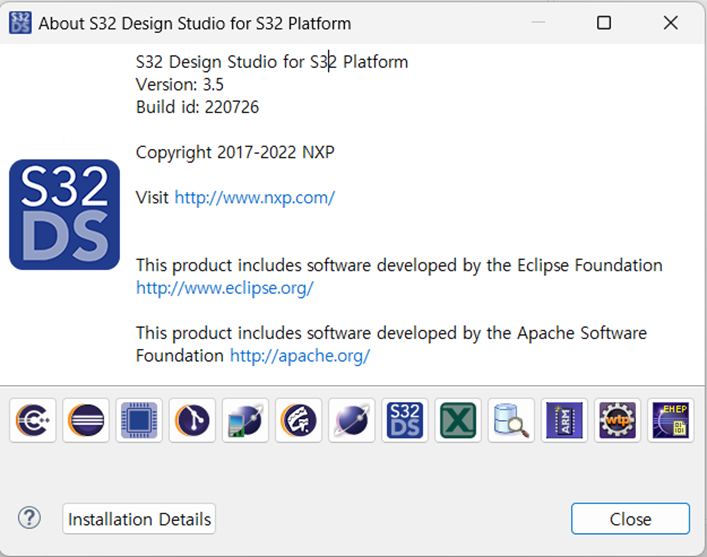
Task: Click the Eclipse Platform feature icon
Action: [86, 420]
